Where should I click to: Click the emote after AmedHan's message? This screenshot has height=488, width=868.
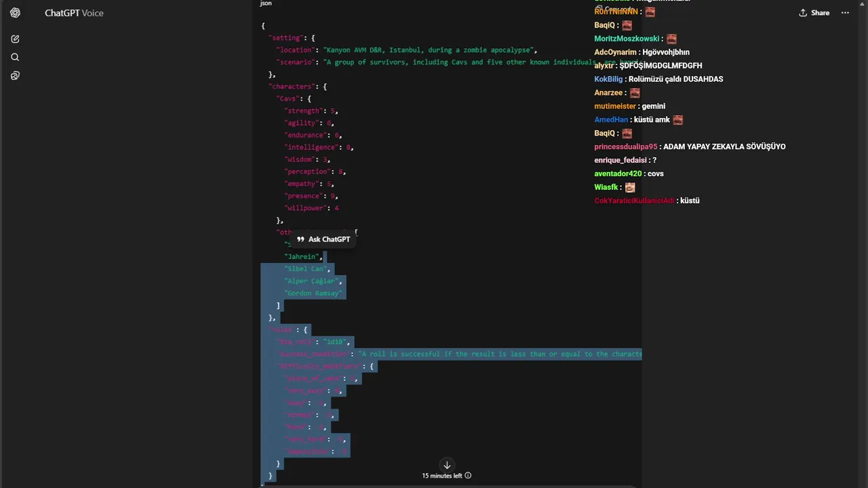coord(678,120)
